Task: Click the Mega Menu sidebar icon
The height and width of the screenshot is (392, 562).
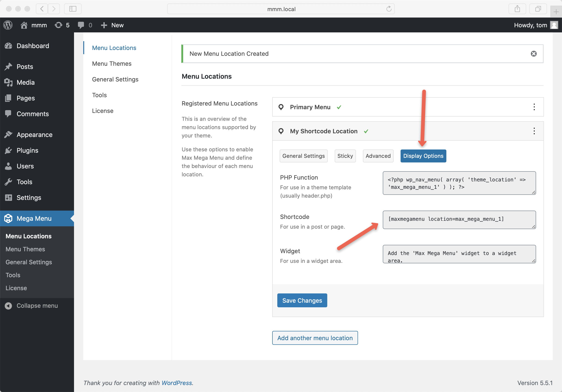Action: click(x=8, y=218)
